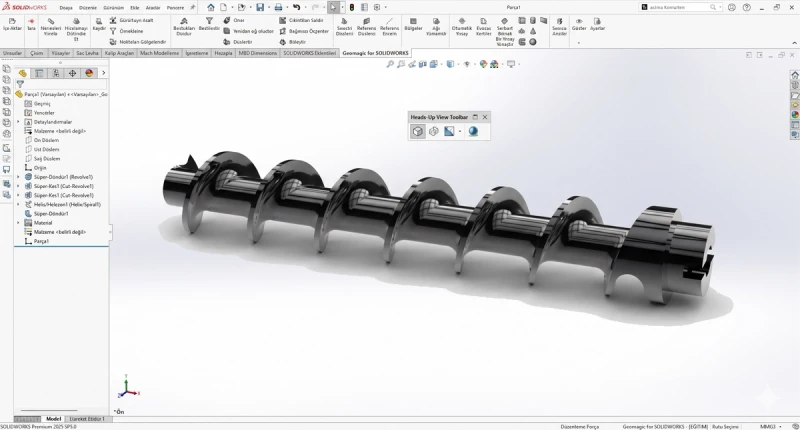Switch to the Sac Levha tab
Screen dimensions: 800x430
[x=87, y=53]
